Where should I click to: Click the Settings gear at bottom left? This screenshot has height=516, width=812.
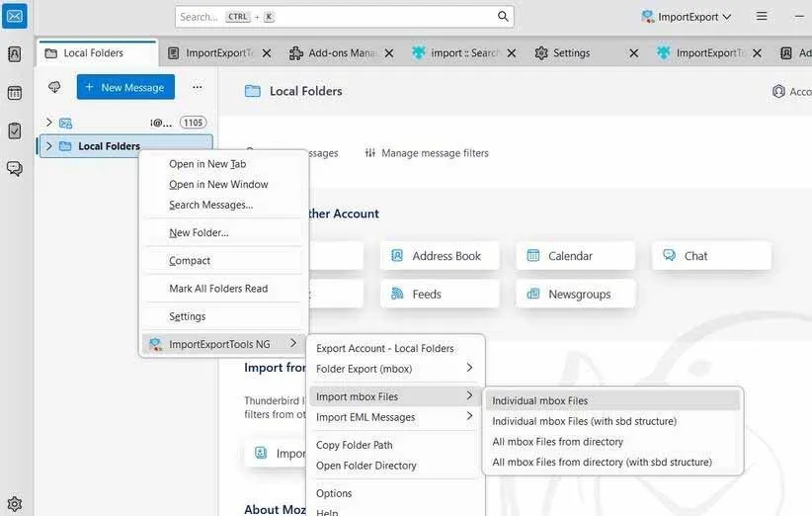(x=15, y=504)
